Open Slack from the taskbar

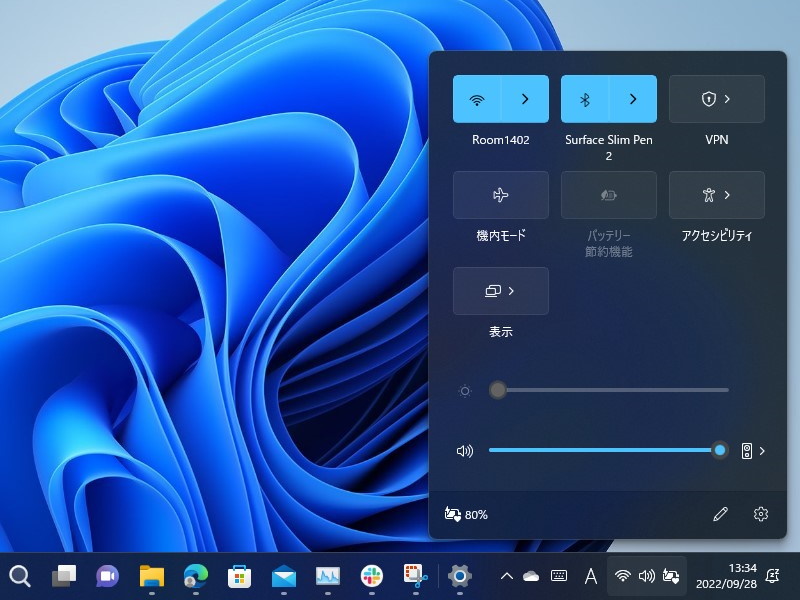click(370, 577)
